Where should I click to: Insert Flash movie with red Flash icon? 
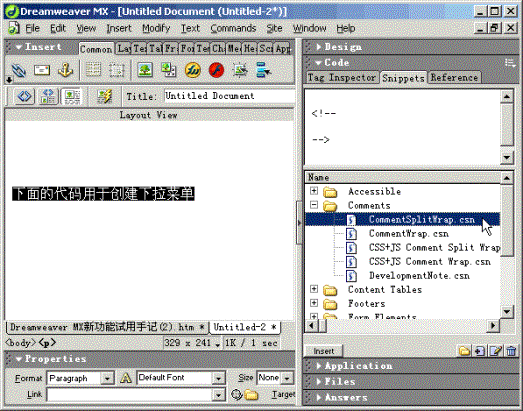click(x=216, y=70)
